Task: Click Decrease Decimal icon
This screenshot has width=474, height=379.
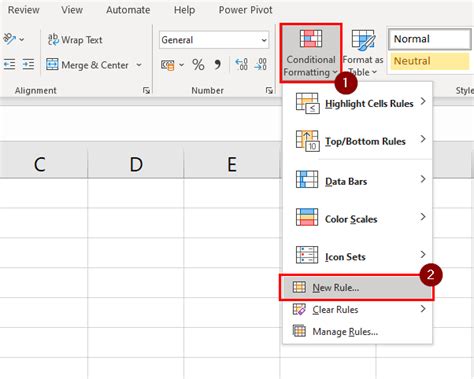Action: pyautogui.click(x=260, y=65)
